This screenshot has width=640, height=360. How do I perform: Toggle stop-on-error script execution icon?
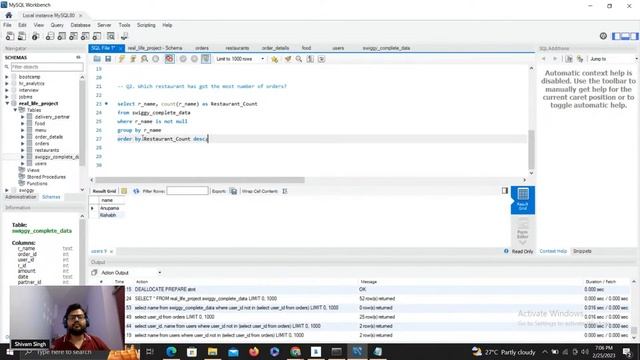(169, 59)
